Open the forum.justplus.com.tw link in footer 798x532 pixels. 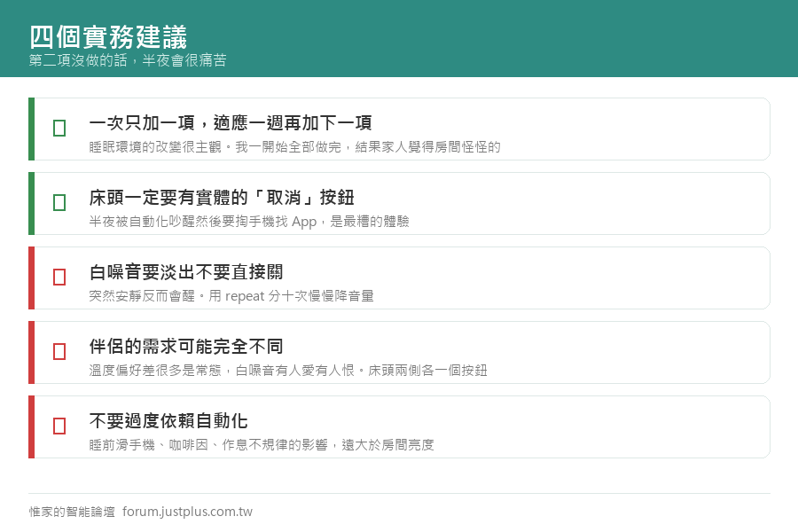coord(187,512)
